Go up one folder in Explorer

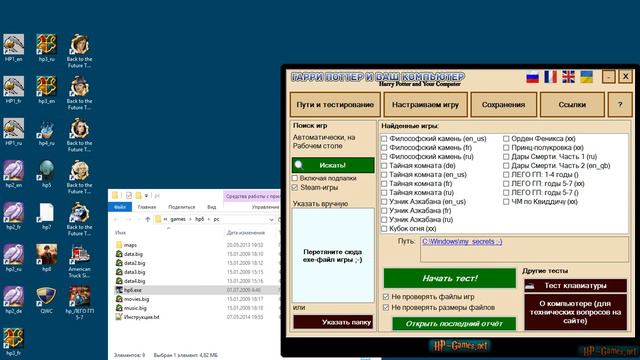[x=147, y=220]
